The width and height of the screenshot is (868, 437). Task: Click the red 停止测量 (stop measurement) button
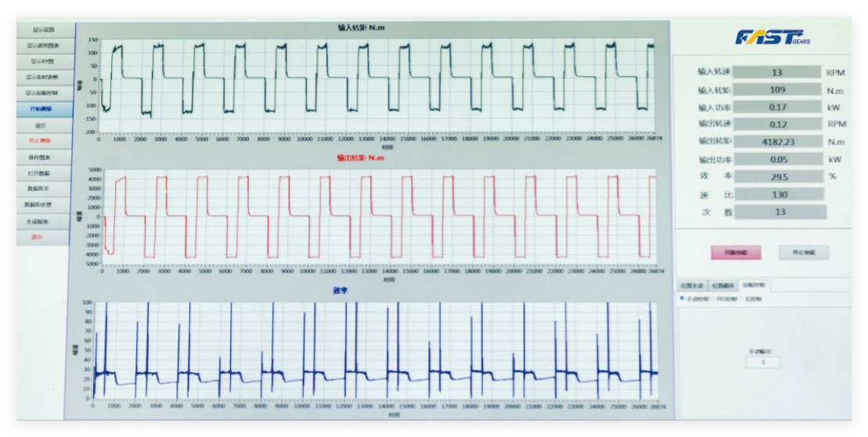pyautogui.click(x=43, y=141)
